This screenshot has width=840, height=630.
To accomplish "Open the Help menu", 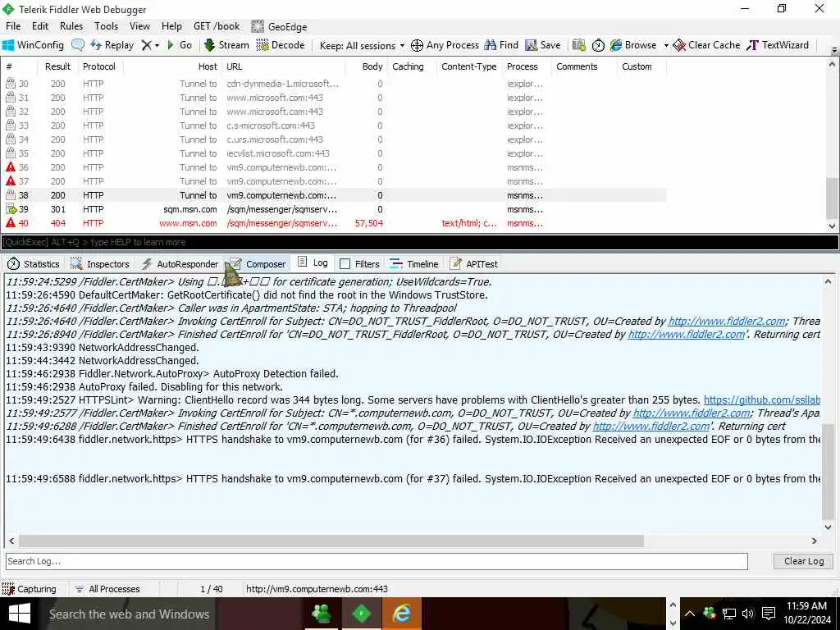I will [x=171, y=26].
